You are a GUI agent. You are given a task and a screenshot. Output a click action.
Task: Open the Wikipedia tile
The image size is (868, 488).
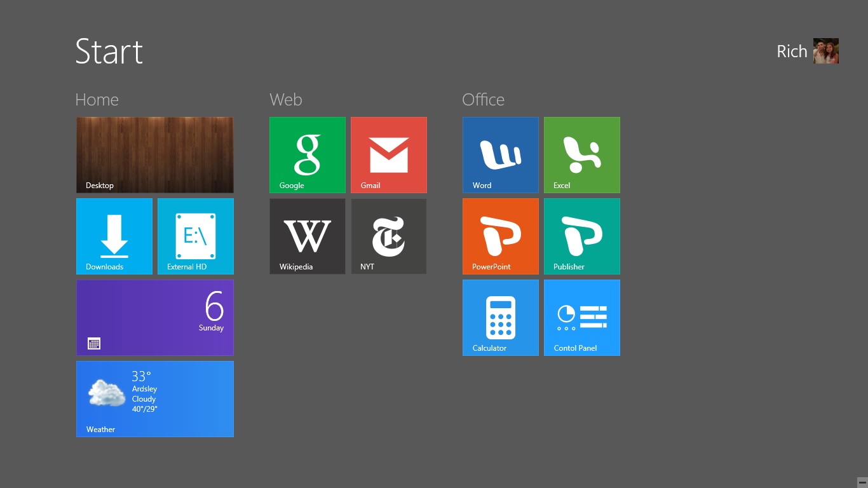point(308,236)
